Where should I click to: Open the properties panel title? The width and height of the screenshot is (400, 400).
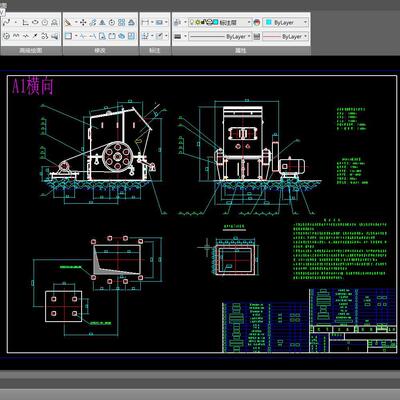tap(241, 51)
